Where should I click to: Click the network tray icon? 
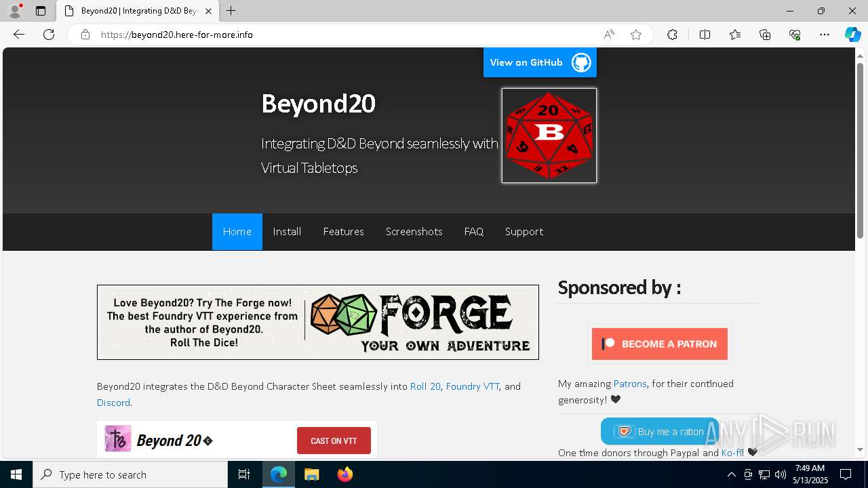[764, 474]
